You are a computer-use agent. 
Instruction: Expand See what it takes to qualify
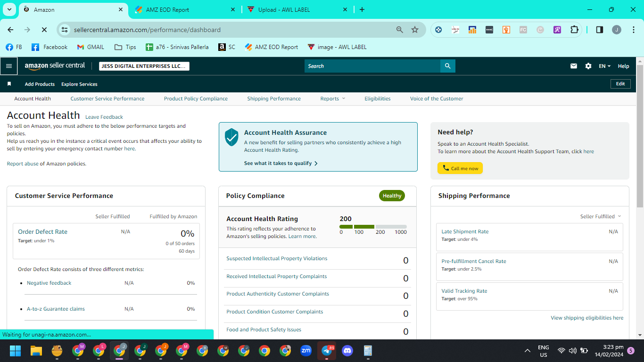281,163
